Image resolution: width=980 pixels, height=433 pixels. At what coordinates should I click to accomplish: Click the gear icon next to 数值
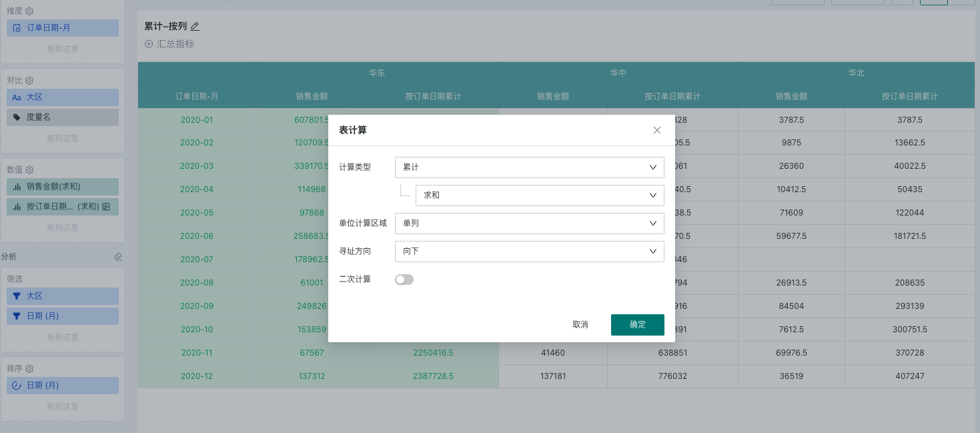pyautogui.click(x=30, y=170)
